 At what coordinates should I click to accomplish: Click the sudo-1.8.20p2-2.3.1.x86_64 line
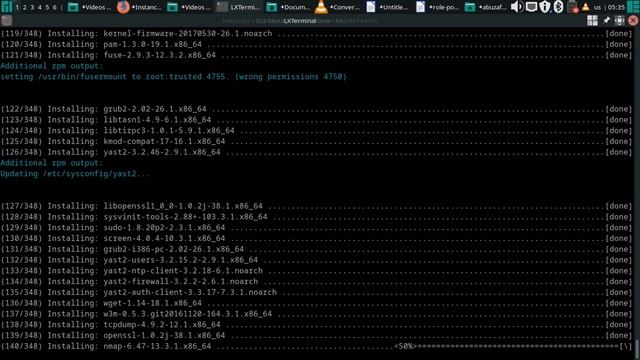316,228
